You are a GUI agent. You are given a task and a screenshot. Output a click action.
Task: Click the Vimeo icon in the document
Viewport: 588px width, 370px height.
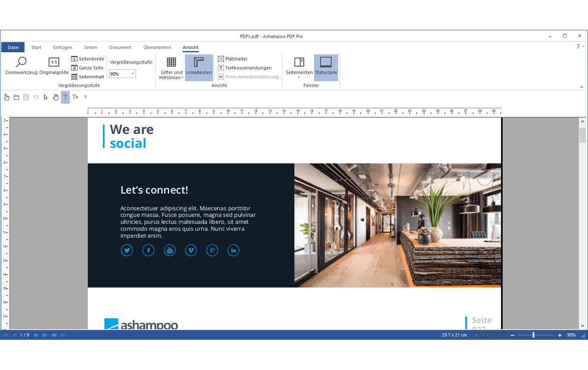pos(191,250)
